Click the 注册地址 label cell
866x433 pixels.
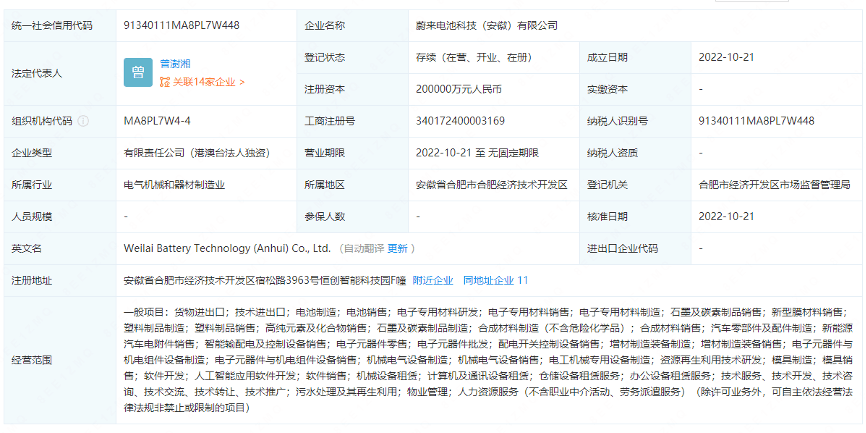[60, 281]
